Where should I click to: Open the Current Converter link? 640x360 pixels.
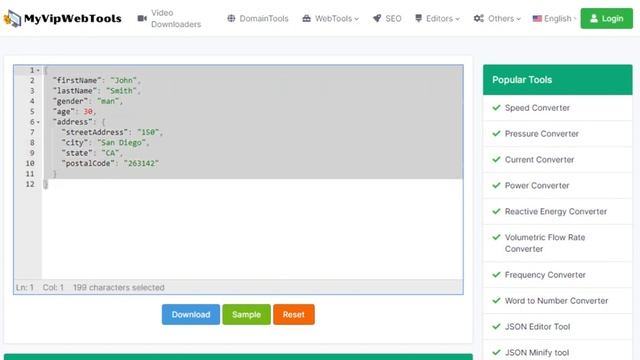[x=539, y=160]
